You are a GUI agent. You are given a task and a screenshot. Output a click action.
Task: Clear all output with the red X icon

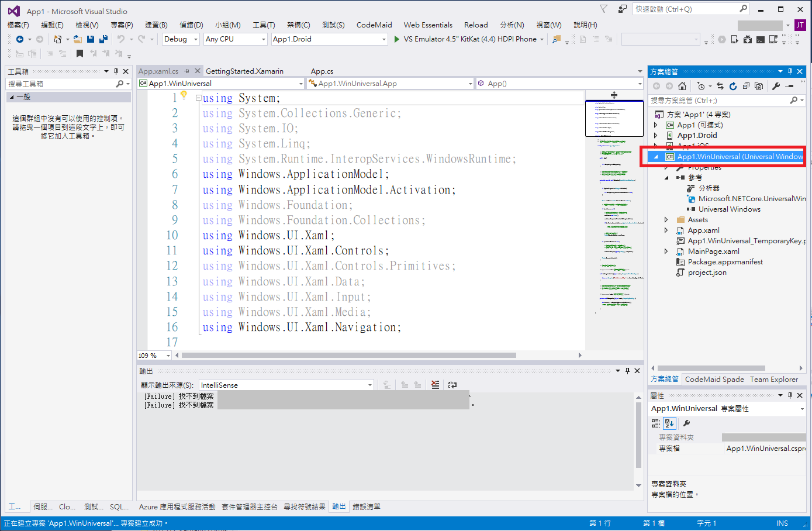coord(436,385)
